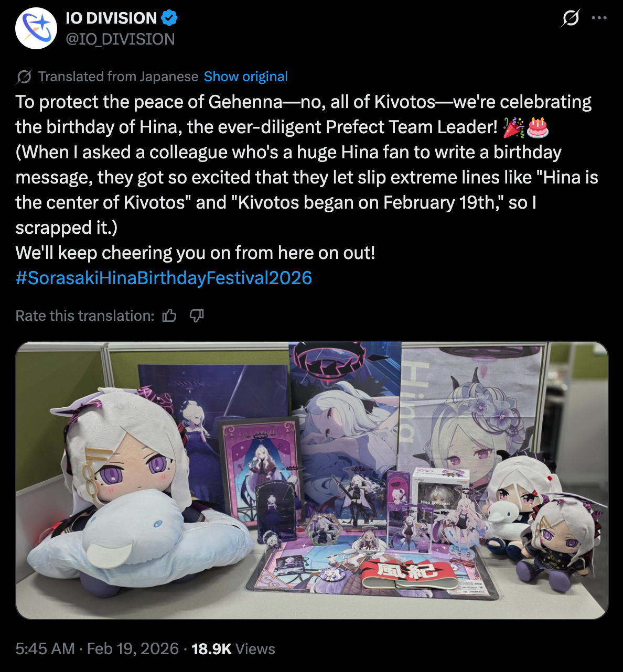Viewport: 623px width, 672px height.
Task: Open the three-dot more options menu
Action: (x=599, y=18)
